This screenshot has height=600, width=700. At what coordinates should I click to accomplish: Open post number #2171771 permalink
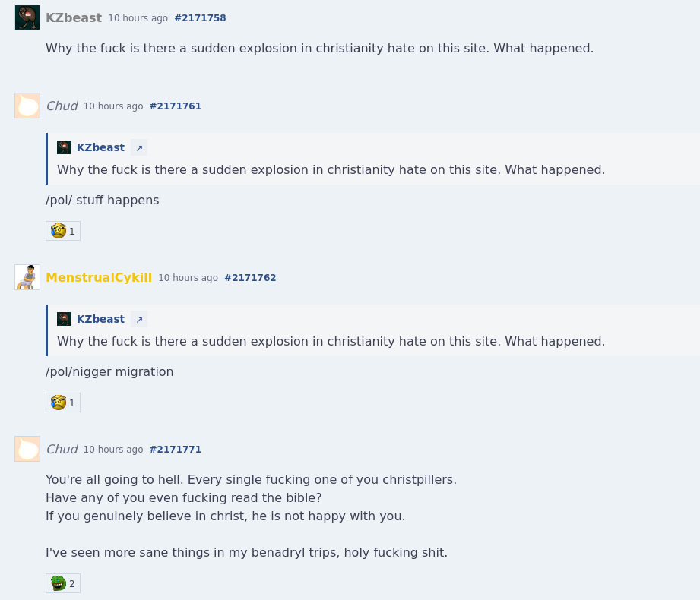coord(175,450)
